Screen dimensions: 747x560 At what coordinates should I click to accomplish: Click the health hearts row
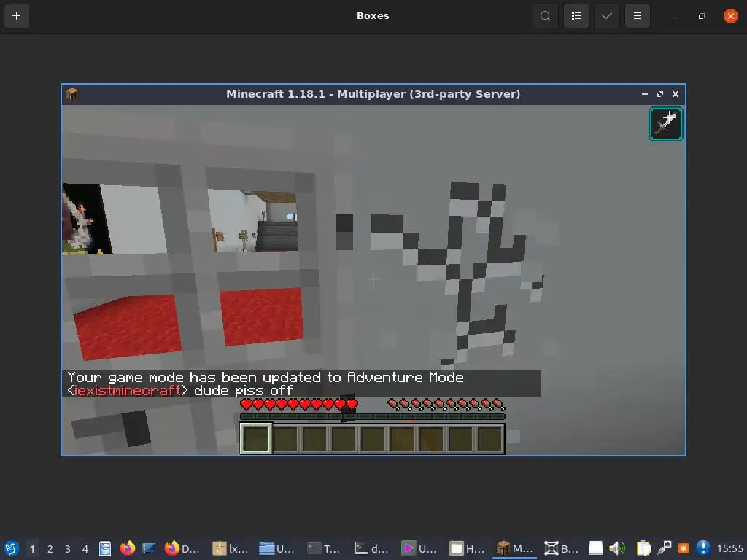pos(298,404)
